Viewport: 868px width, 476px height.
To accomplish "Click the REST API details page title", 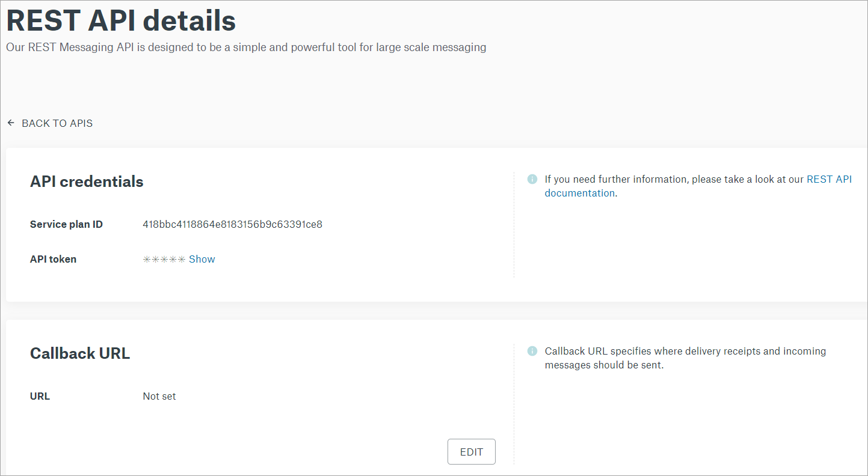I will tap(121, 20).
